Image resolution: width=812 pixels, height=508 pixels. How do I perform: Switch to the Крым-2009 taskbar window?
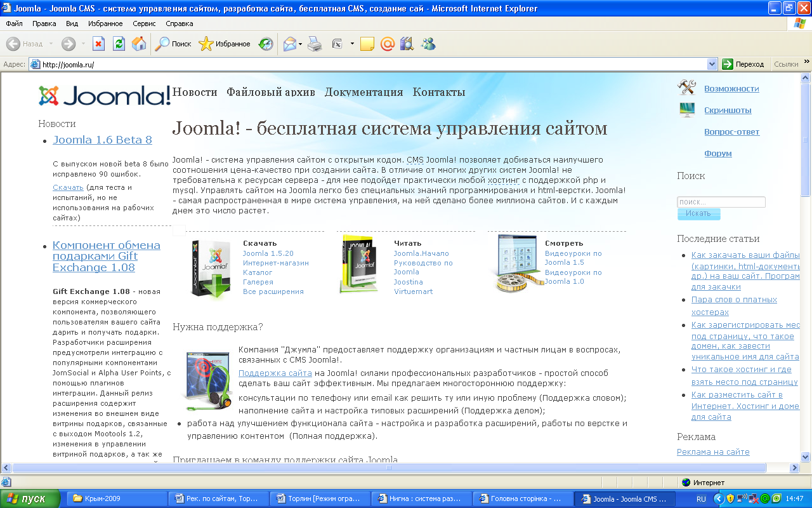(x=117, y=498)
